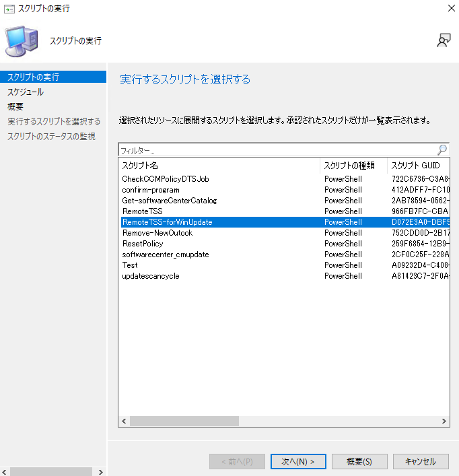Close the スクリプトの実行 wizard window
Image resolution: width=459 pixels, height=476 pixels.
[x=448, y=9]
